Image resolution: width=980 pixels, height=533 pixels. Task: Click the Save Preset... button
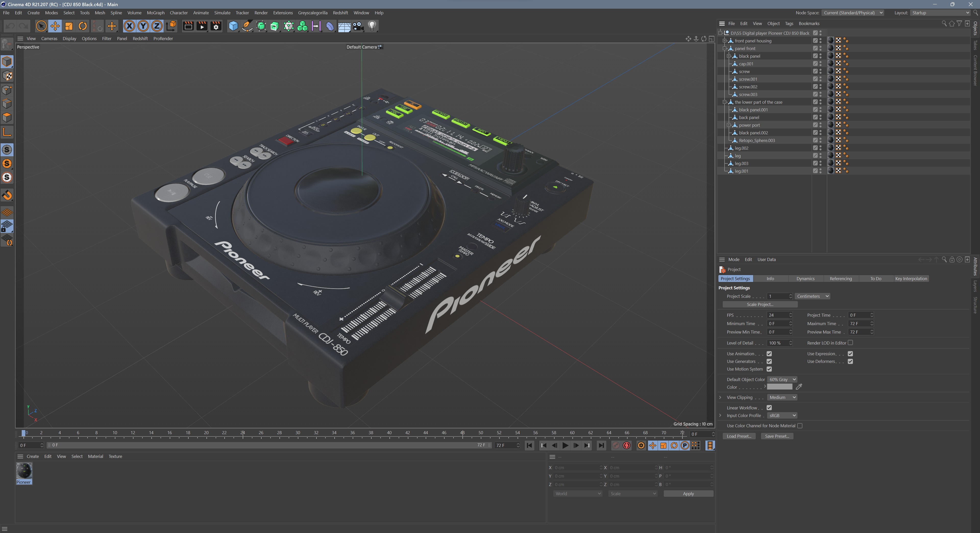coord(777,436)
